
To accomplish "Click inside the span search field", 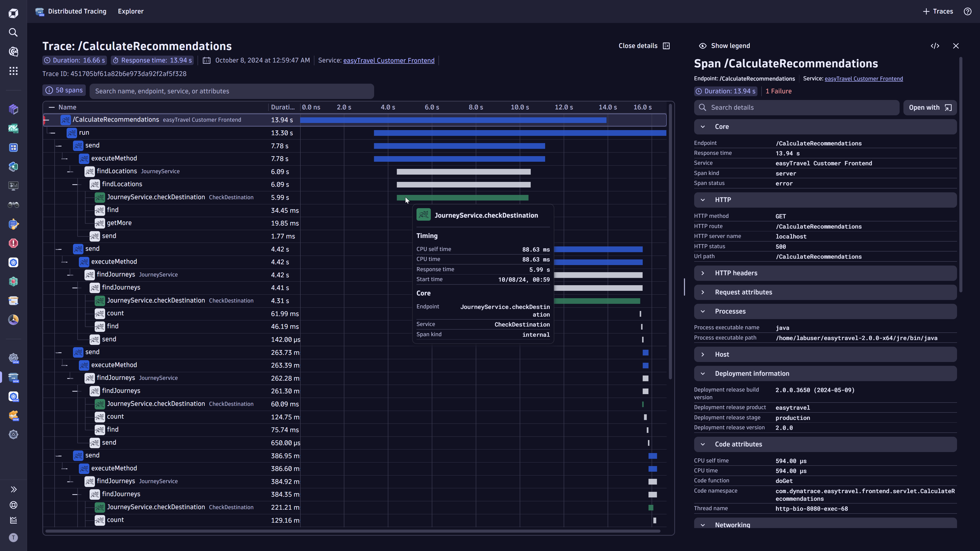I will point(232,91).
